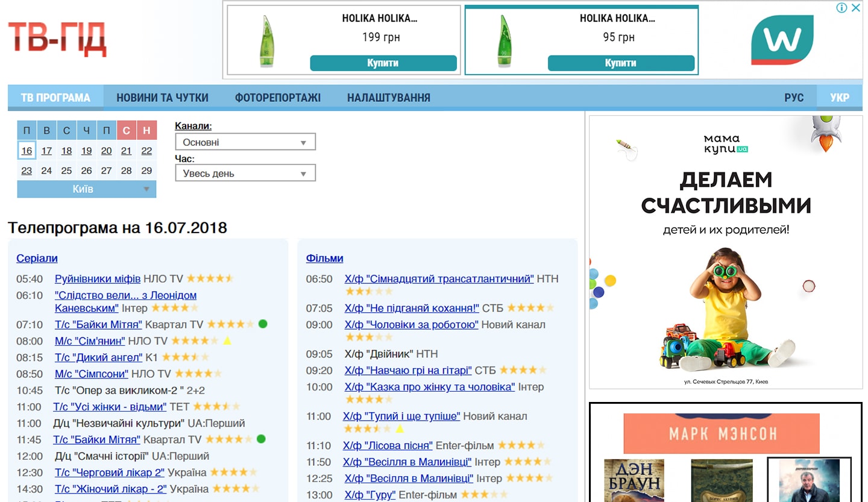This screenshot has height=502, width=868.
Task: Open Т/с Жіночий лікар - 2 link
Action: [x=111, y=489]
